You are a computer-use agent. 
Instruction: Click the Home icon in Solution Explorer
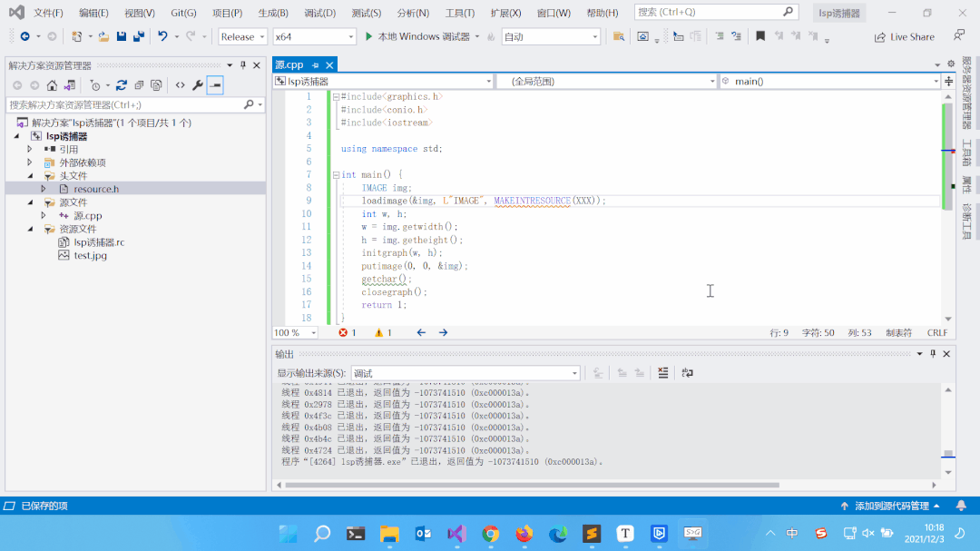pyautogui.click(x=52, y=85)
